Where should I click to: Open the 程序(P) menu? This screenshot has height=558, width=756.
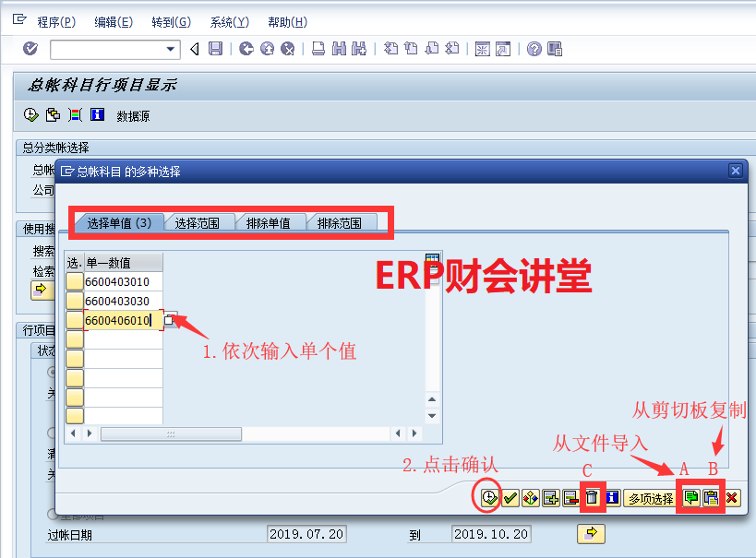pyautogui.click(x=56, y=22)
